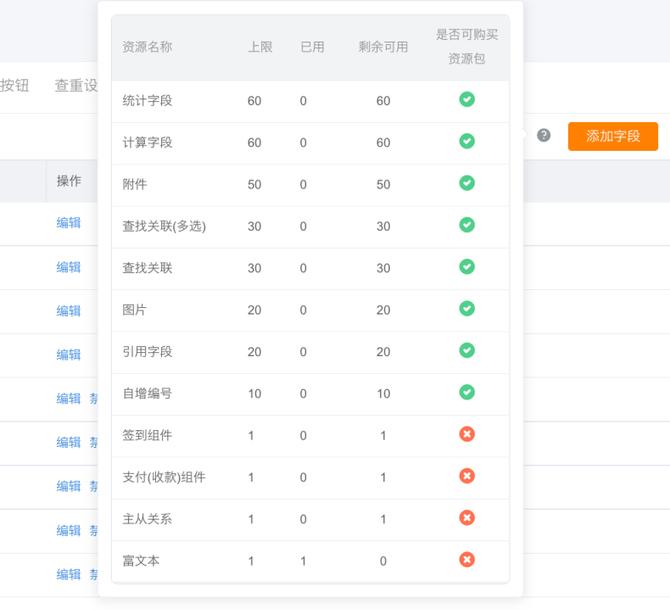Click the red cross icon for 主从关系
The height and width of the screenshot is (610, 670).
(467, 518)
